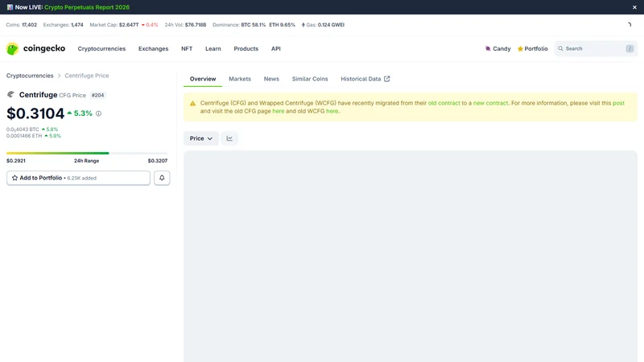The height and width of the screenshot is (362, 644).
Task: Click the slash shortcut key in search
Action: coord(630,48)
